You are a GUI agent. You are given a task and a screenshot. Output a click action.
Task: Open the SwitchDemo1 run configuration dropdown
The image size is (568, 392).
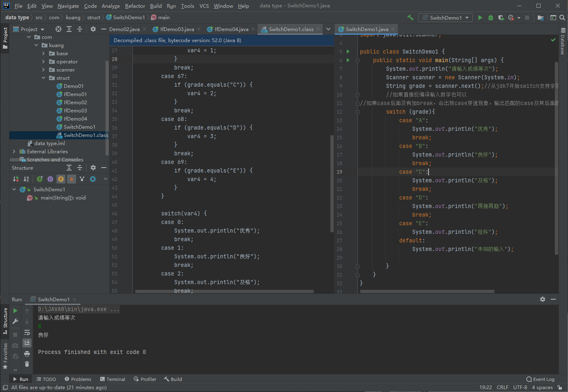click(446, 18)
